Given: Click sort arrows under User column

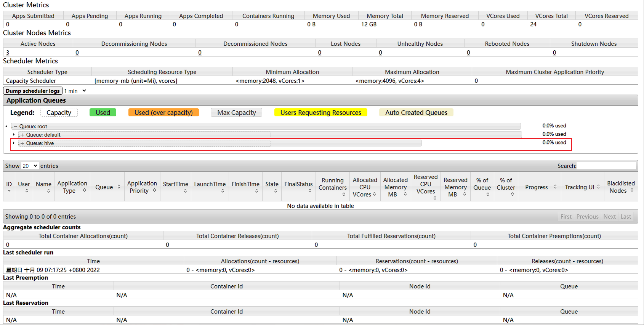Looking at the screenshot, I should 27,191.
